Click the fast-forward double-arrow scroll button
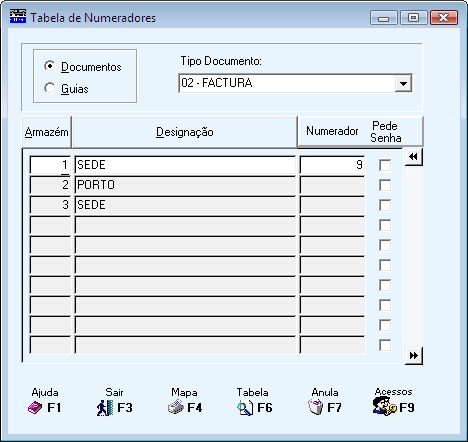The image size is (468, 442). click(x=414, y=355)
